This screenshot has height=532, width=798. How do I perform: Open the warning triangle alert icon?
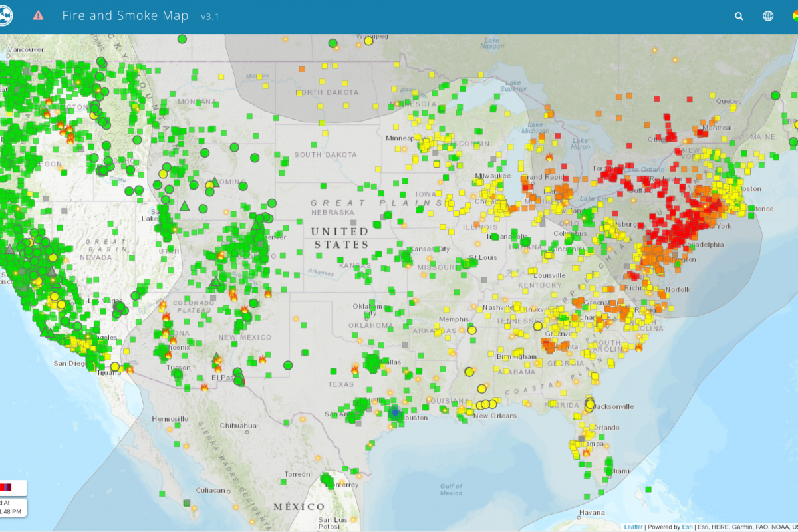click(39, 15)
